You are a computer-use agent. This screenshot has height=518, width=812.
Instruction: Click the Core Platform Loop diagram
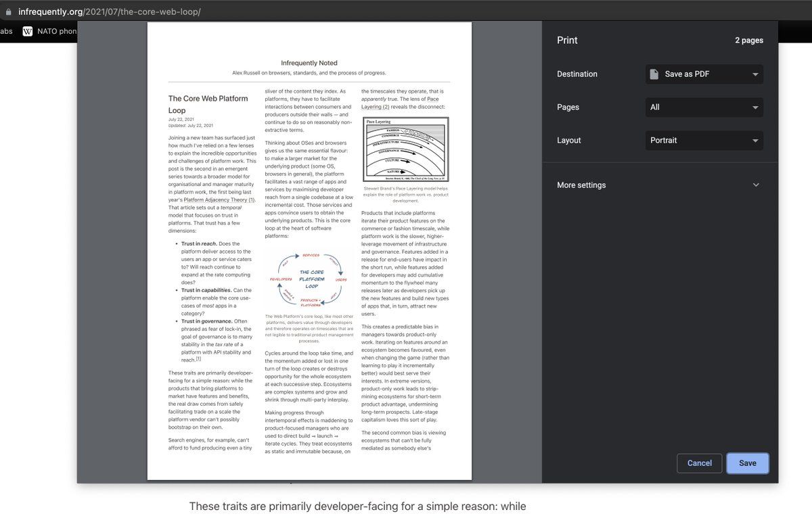309,280
